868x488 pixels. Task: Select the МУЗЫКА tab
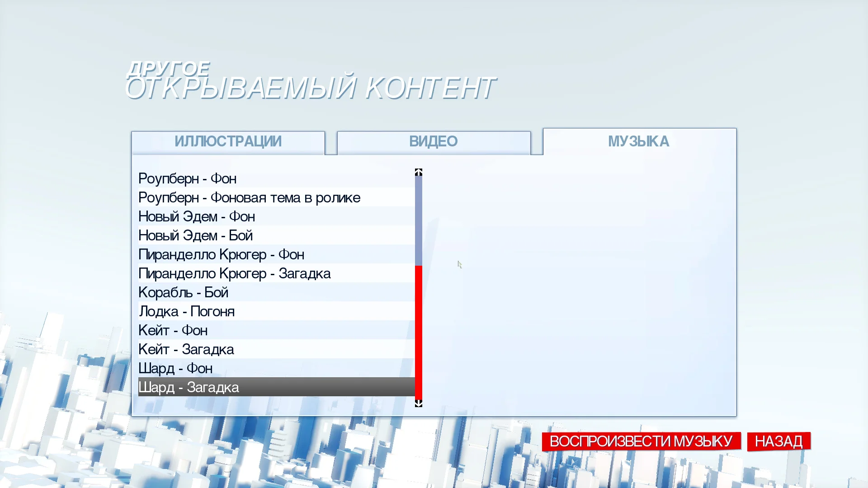click(639, 142)
